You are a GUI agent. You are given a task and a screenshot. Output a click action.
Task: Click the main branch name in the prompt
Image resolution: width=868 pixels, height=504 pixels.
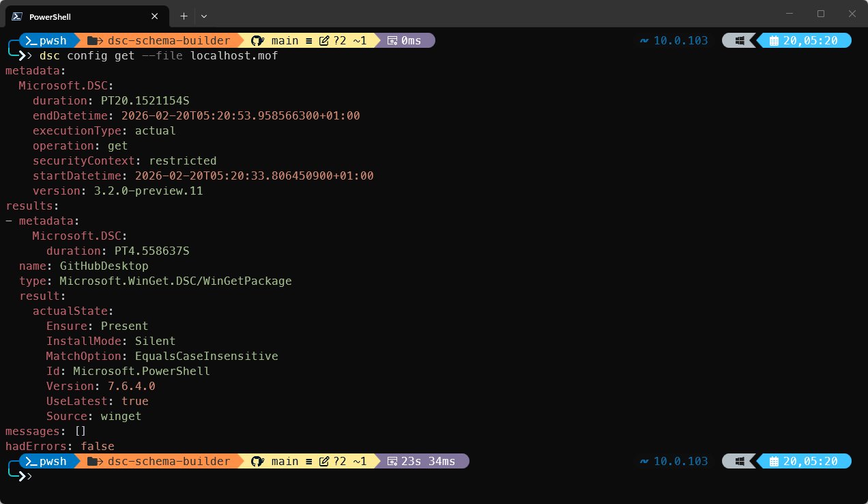[285, 40]
